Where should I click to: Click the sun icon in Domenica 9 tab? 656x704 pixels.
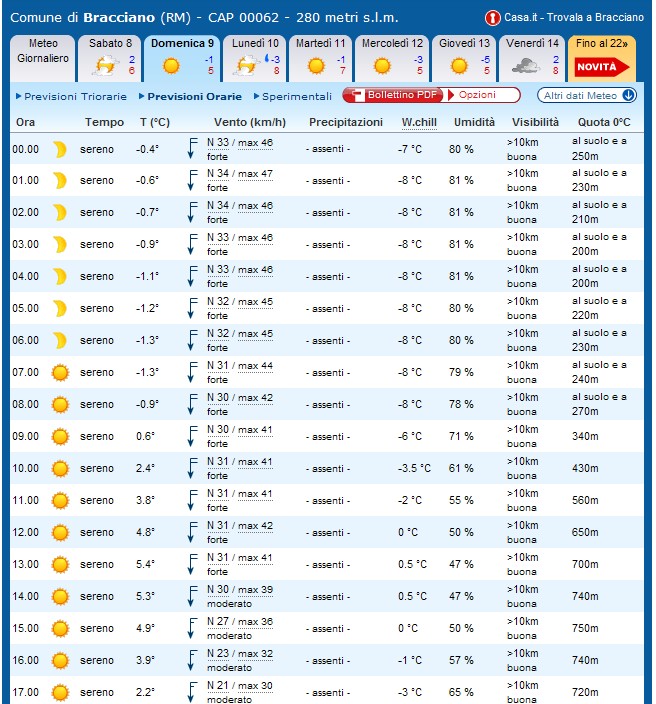171,66
